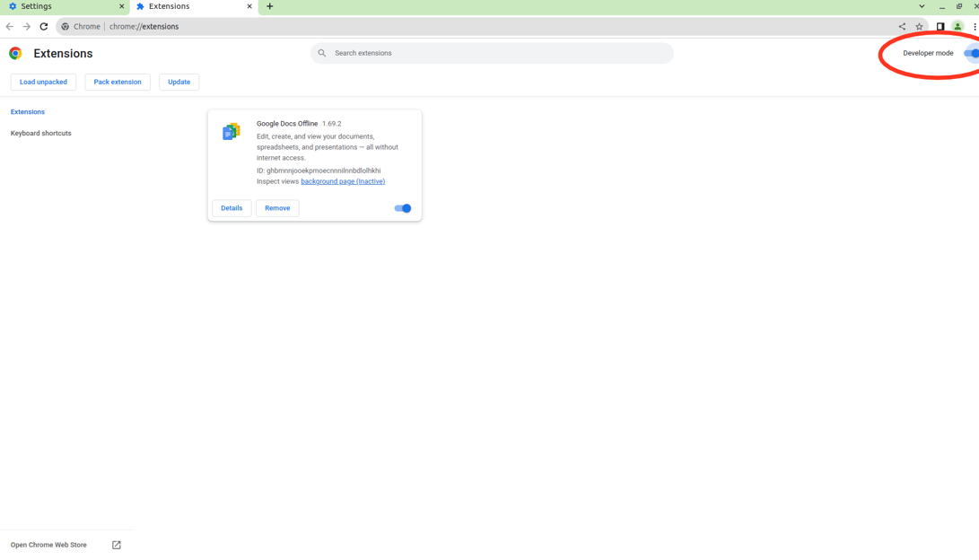Click the Google Docs Offline extension icon
Screen dimensions: 979x560
231,131
